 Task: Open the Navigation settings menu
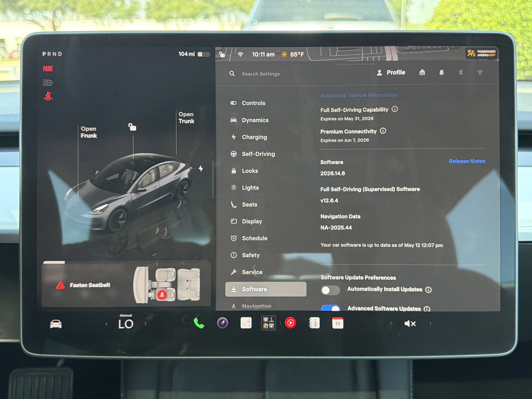[266, 306]
